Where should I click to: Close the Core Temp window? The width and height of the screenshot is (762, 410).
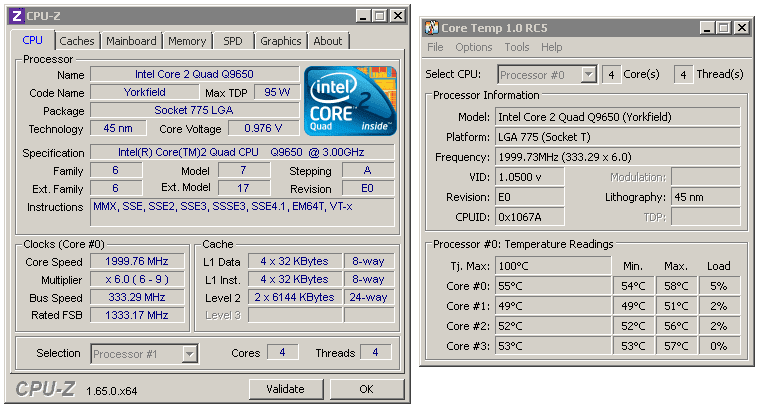tap(742, 28)
